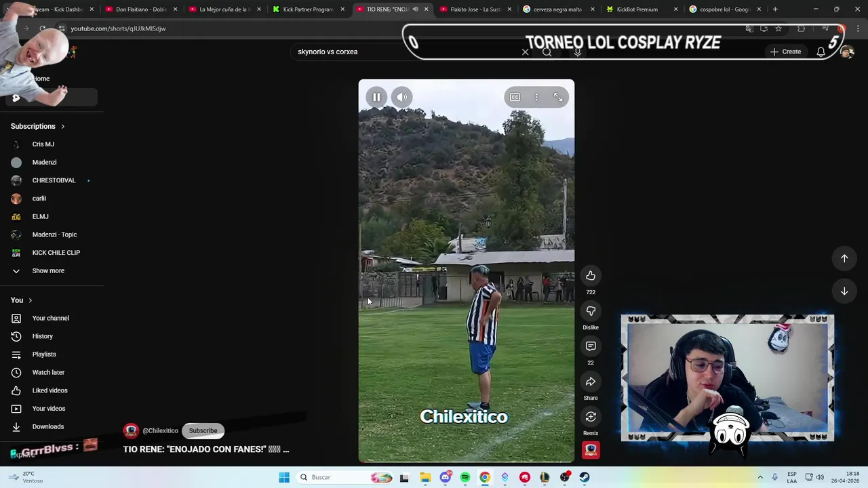Switch to La Mejor cuña browser tab
Image resolution: width=868 pixels, height=488 pixels.
[224, 9]
